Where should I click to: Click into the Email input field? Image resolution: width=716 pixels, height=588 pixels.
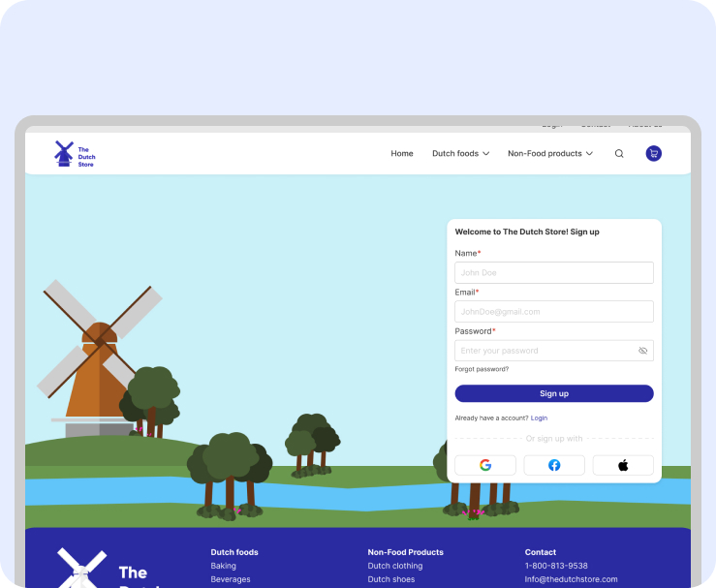coord(553,312)
